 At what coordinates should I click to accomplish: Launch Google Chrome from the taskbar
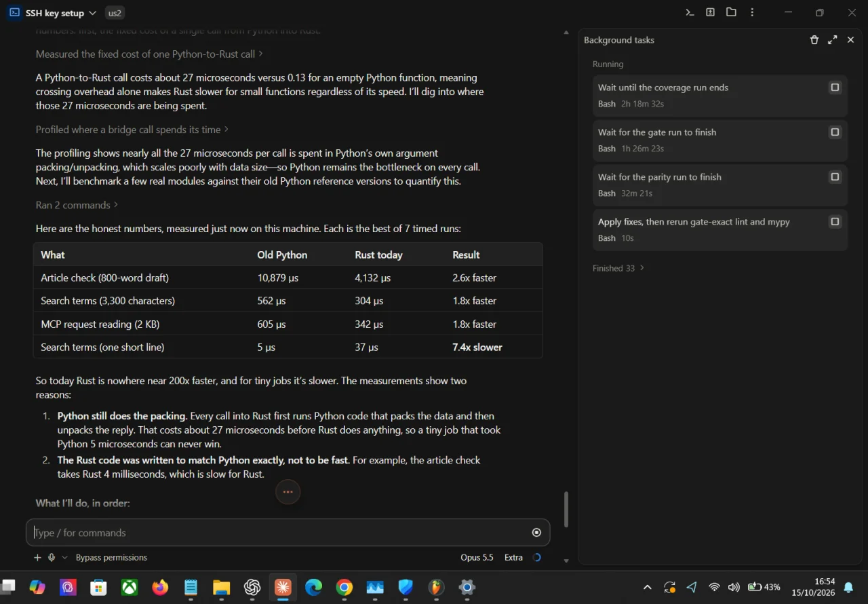tap(344, 587)
